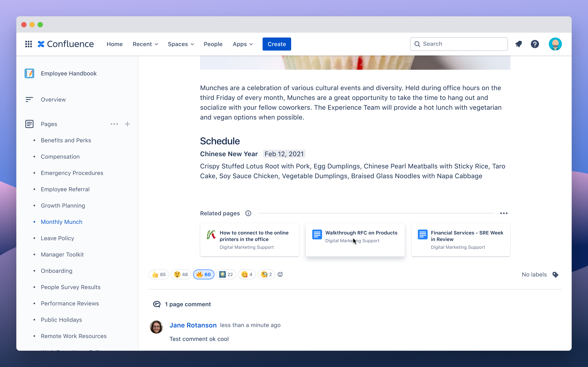
Task: Switch to the People section
Action: [213, 44]
